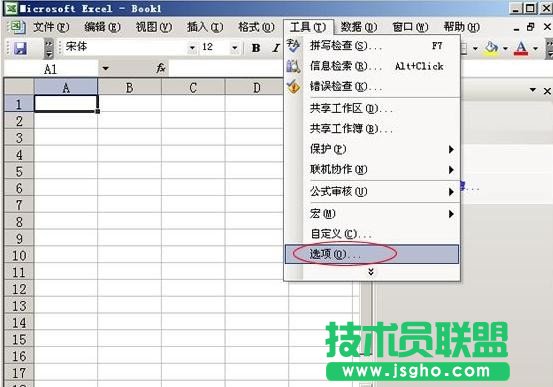Select row 1 header
Screen dimensions: 553x387
(19, 104)
